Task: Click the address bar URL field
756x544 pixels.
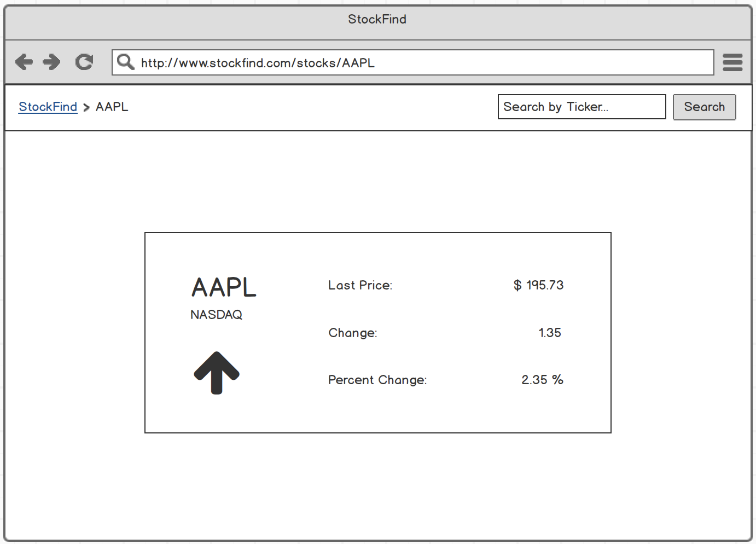Action: (x=413, y=62)
